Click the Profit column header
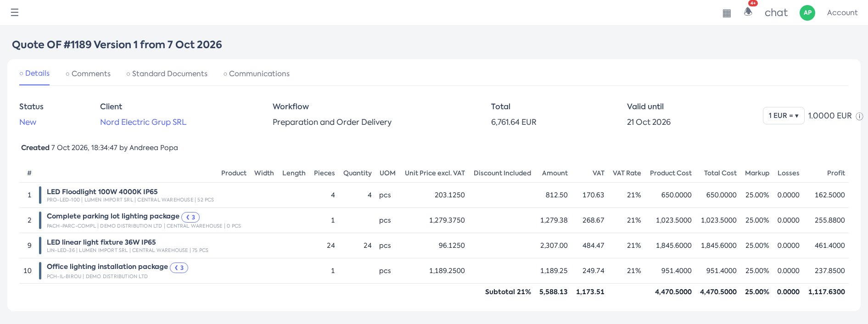868x324 pixels. pyautogui.click(x=836, y=173)
